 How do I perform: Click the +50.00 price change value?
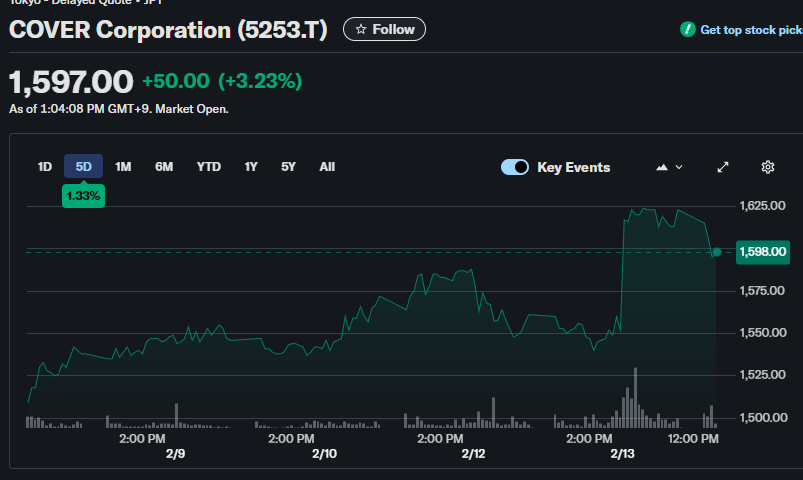click(x=176, y=81)
